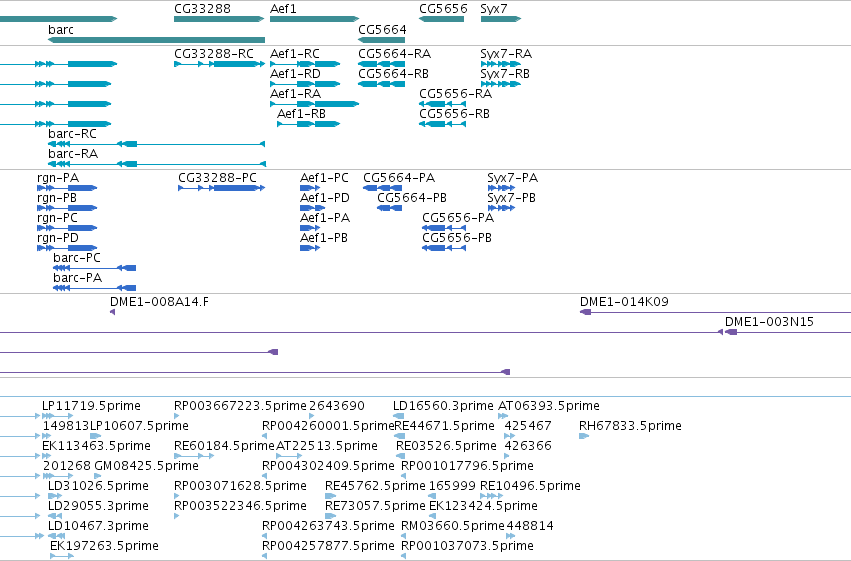Click EST EK123424.5prime
The width and height of the screenshot is (851, 561).
(x=483, y=506)
